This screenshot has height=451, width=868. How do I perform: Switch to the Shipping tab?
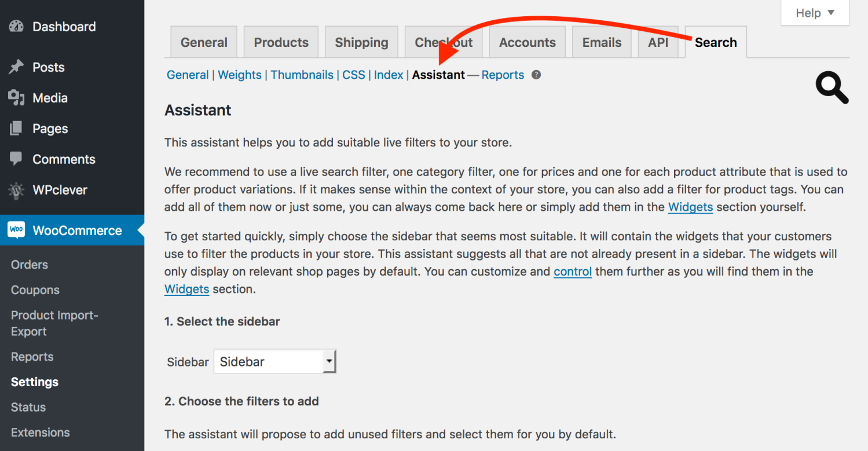click(x=361, y=42)
